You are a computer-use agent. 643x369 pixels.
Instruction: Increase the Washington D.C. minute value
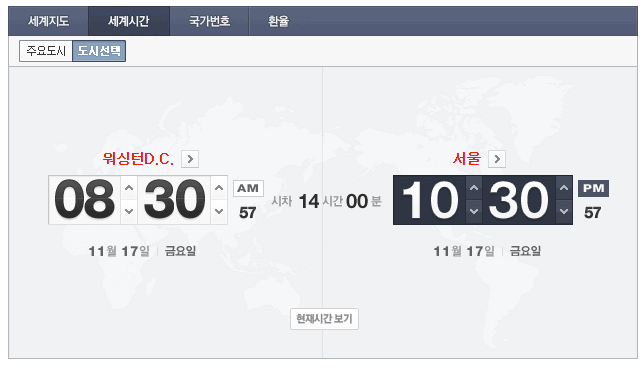point(219,188)
